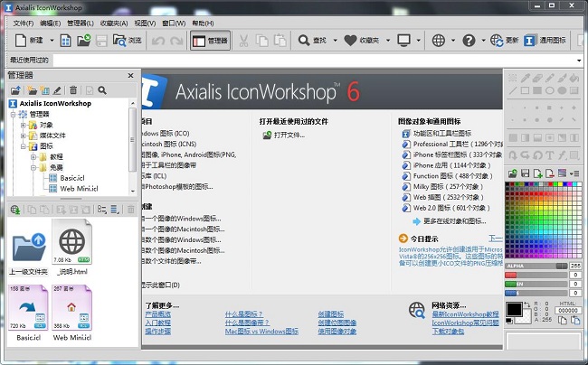Click the trash delete icon in manager panel
Viewport: 588px width, 365px height.
click(x=73, y=90)
